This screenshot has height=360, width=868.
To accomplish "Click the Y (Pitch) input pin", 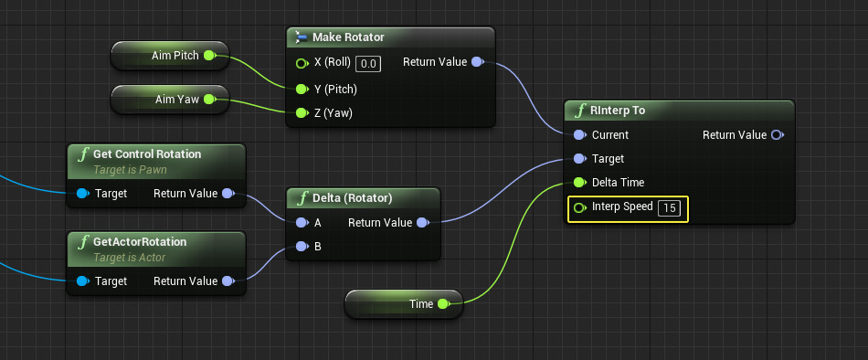I will (302, 89).
